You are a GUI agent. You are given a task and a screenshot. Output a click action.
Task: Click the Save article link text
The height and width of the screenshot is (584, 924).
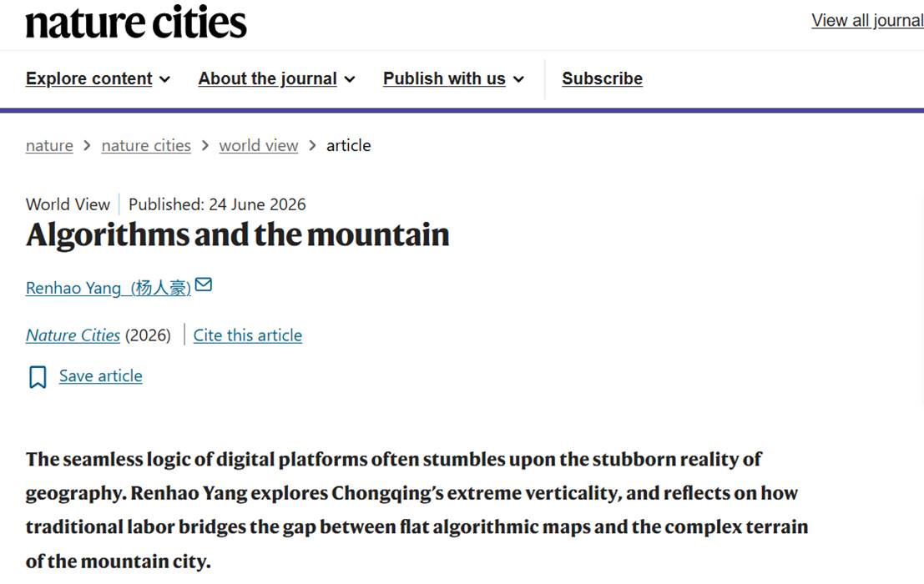tap(101, 375)
